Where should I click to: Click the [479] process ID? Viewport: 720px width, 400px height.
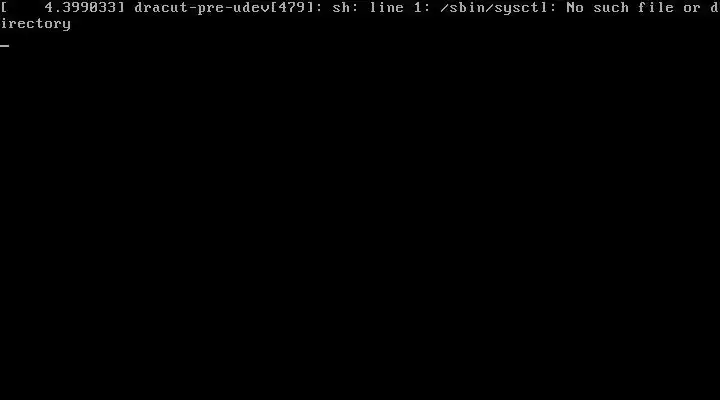[x=292, y=7]
